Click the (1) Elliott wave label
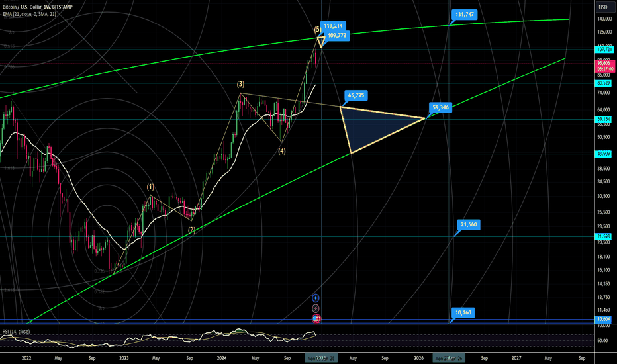 coord(150,187)
